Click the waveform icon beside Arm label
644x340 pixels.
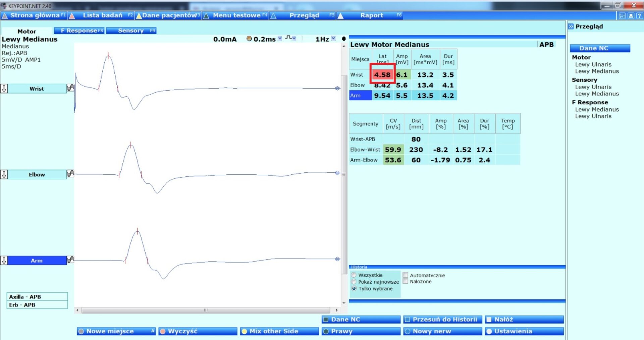(70, 260)
